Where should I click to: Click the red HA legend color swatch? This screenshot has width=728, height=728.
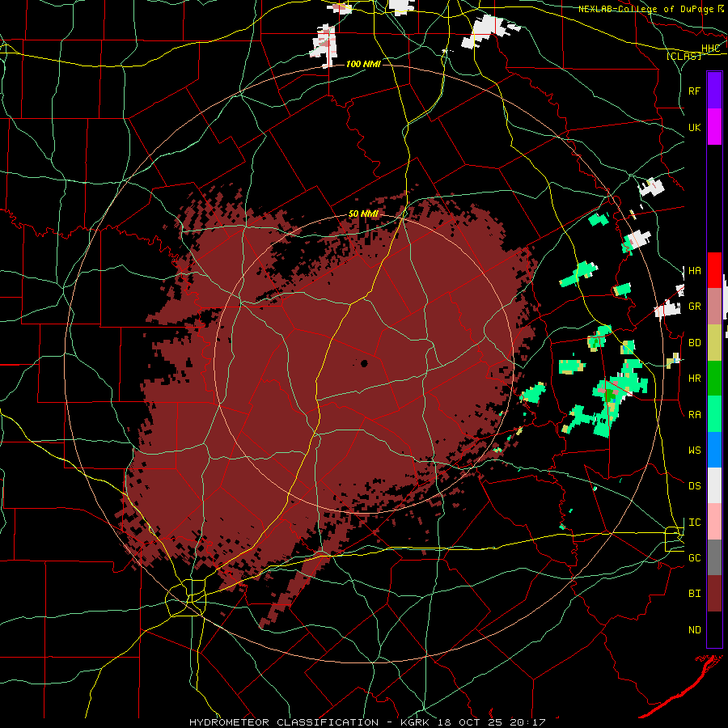coord(714,270)
